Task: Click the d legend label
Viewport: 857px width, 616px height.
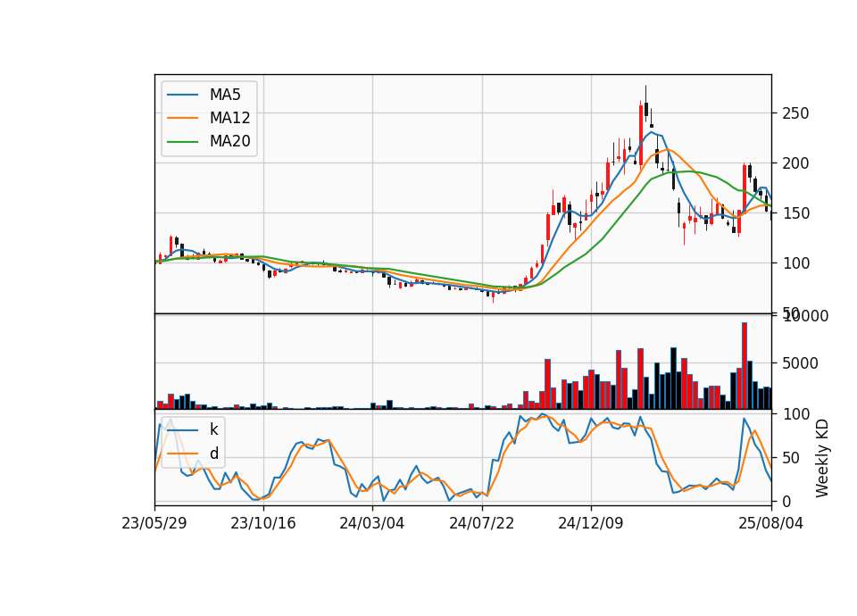Action: (x=213, y=454)
